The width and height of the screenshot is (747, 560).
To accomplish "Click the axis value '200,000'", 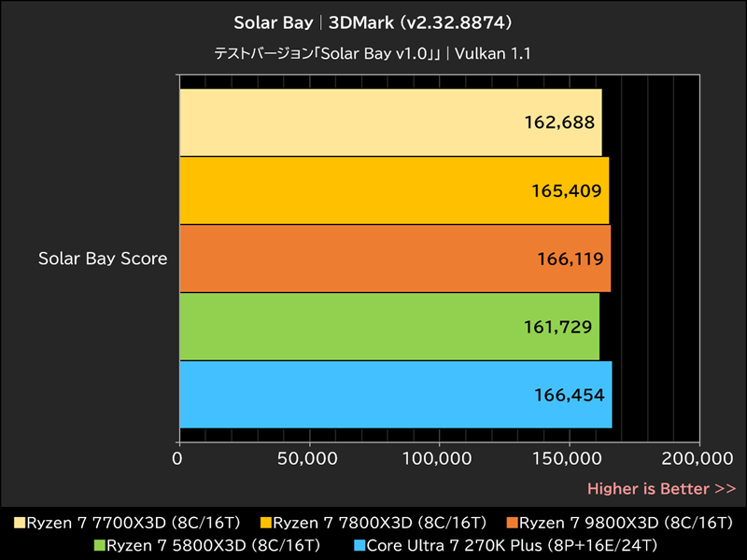I will click(x=698, y=458).
